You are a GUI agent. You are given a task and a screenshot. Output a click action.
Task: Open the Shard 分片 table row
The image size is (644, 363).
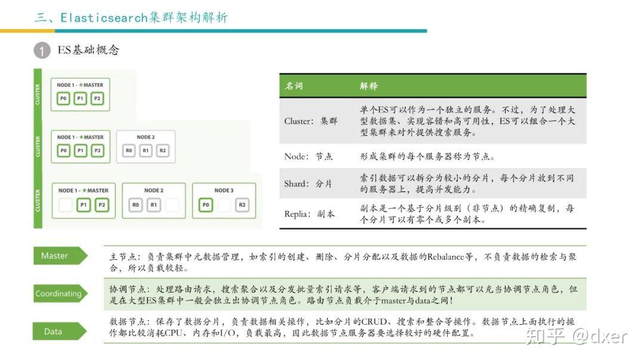(417, 184)
